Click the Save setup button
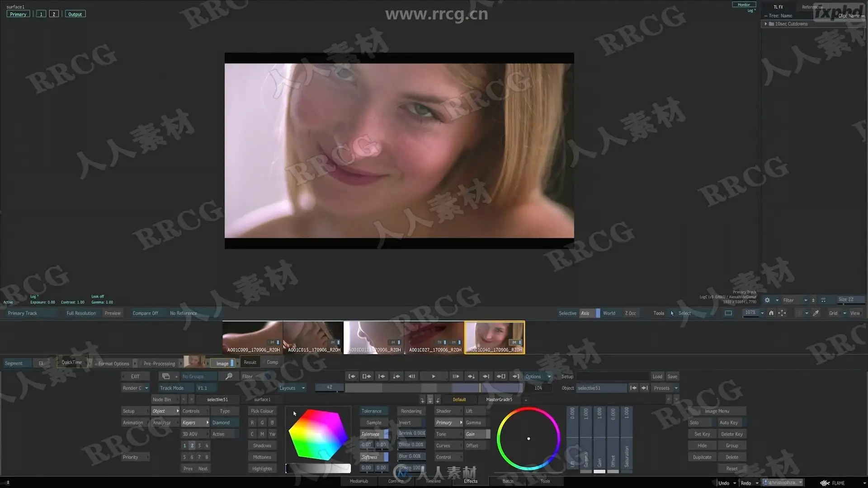This screenshot has width=868, height=488. click(x=672, y=376)
